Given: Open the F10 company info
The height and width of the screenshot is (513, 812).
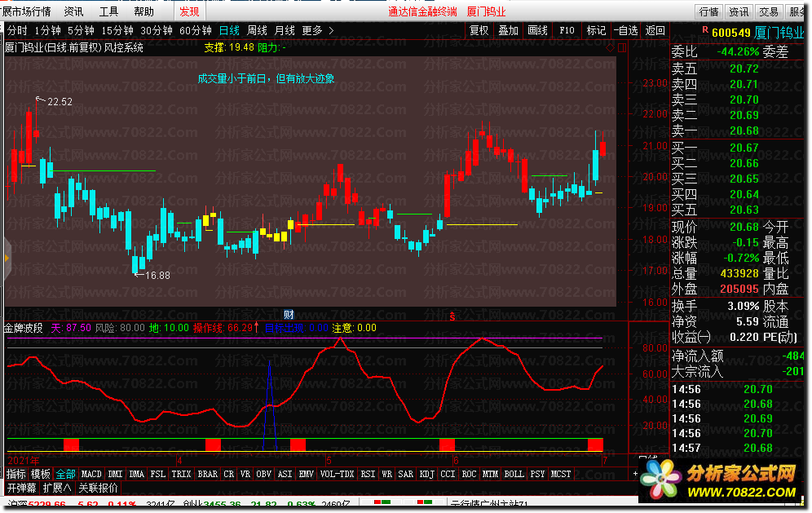Looking at the screenshot, I should point(567,30).
